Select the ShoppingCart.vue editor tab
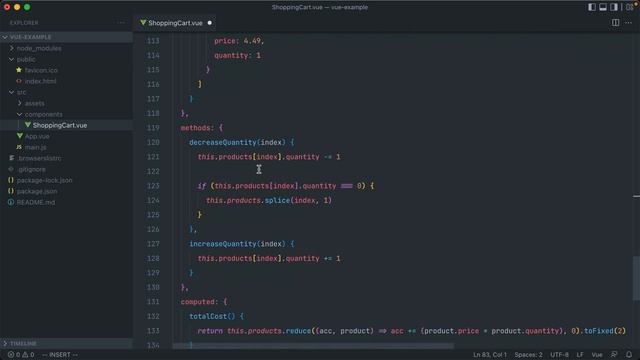 tap(176, 23)
